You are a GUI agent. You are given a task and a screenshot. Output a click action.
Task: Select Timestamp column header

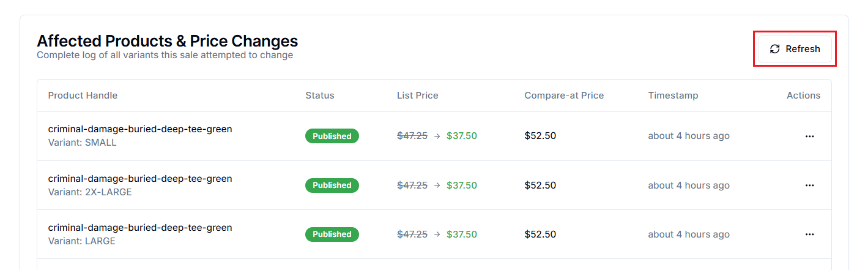click(x=673, y=96)
